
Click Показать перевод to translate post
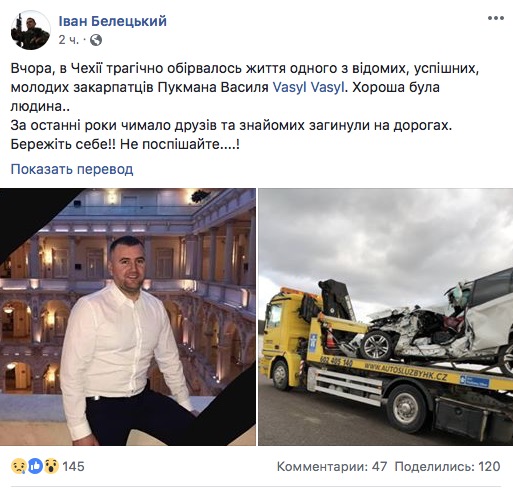tap(72, 169)
